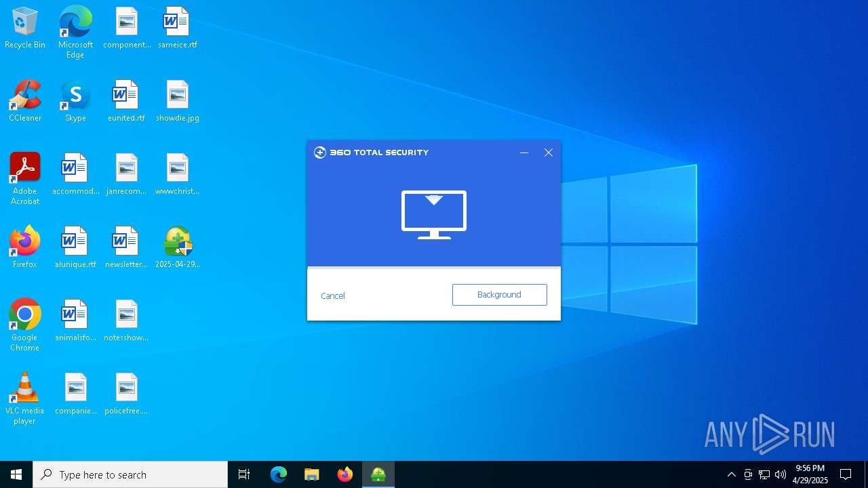This screenshot has height=488, width=868.
Task: Open the Recycle Bin desktop icon
Action: pos(25,28)
